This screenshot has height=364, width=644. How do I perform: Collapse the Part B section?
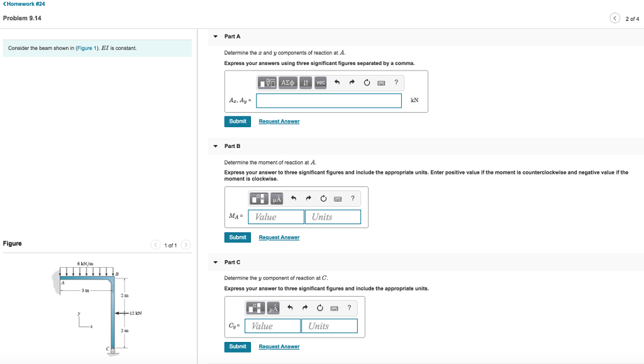click(216, 146)
